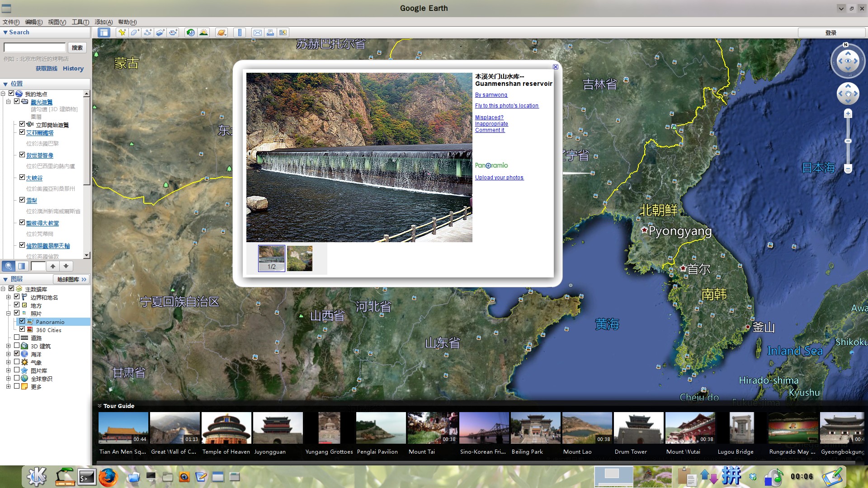Toggle the sidebar panel toolbar icon
The image size is (868, 488).
[104, 33]
